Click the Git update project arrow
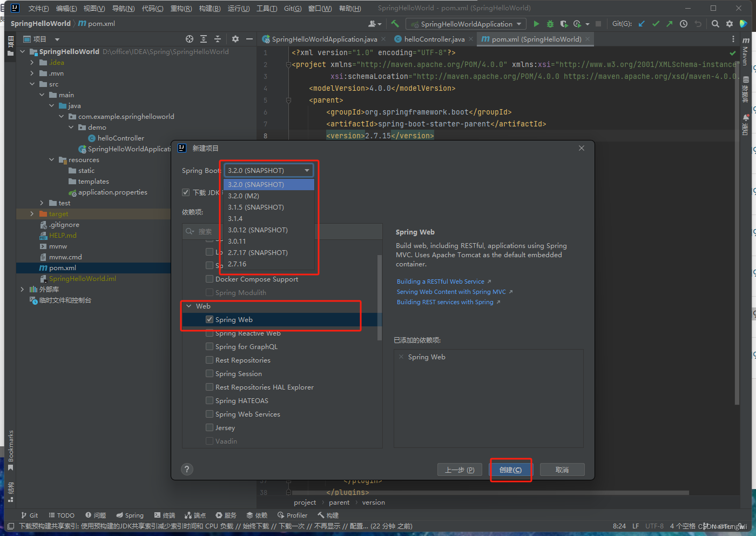The image size is (756, 536). (x=642, y=24)
